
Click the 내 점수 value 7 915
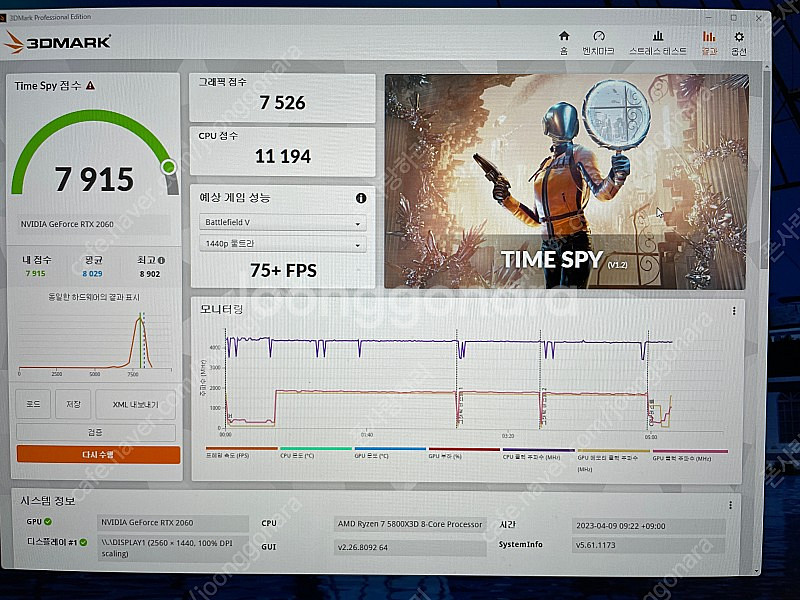tap(36, 273)
